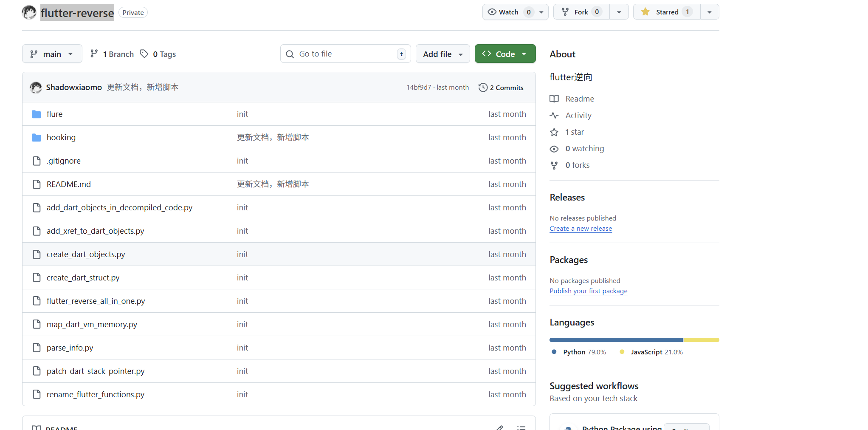Open add_dart_objects_in_decompiled_code.py file

coord(120,208)
